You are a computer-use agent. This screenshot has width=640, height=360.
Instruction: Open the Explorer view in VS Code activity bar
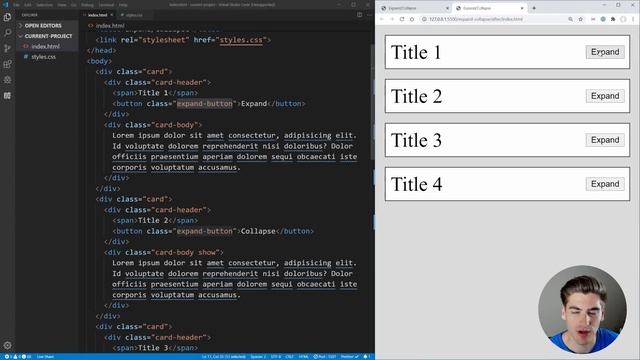(7, 17)
